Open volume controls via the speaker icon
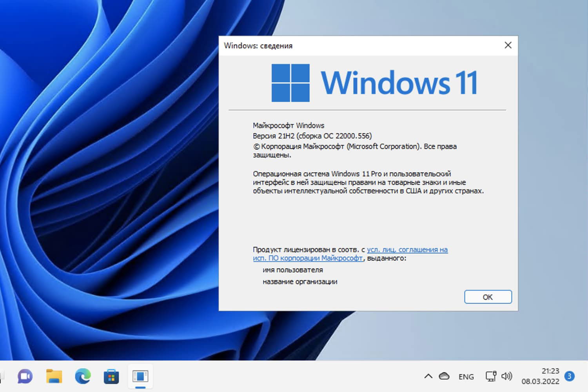 coord(507,376)
